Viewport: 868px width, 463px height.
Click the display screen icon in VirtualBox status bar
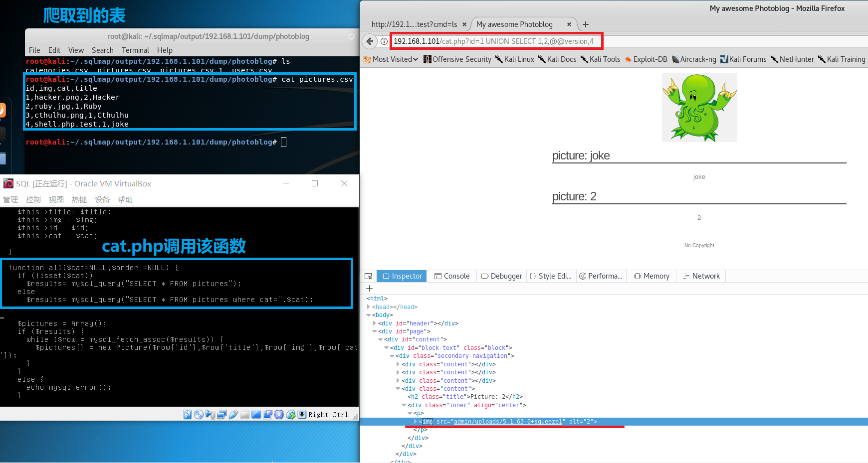tap(256, 414)
